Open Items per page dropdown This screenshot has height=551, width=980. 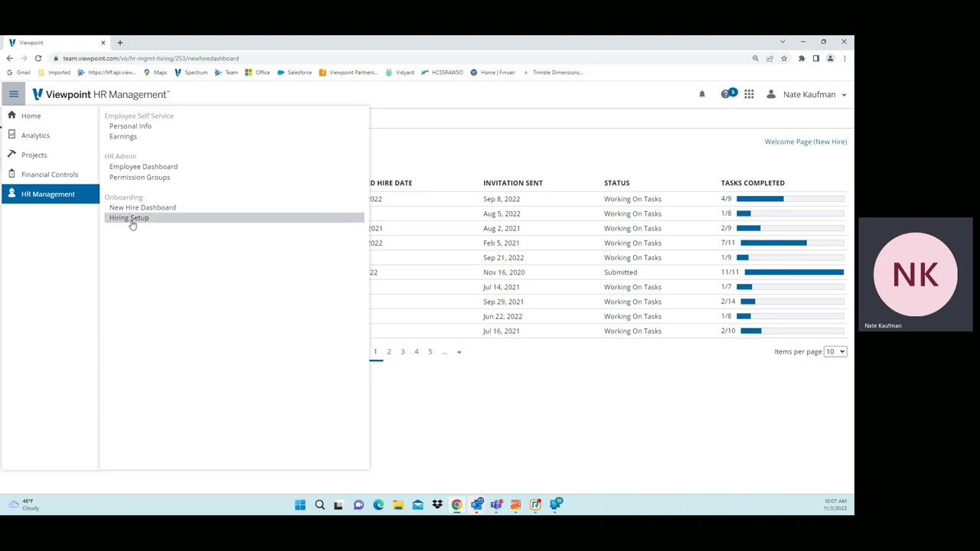[x=835, y=351]
